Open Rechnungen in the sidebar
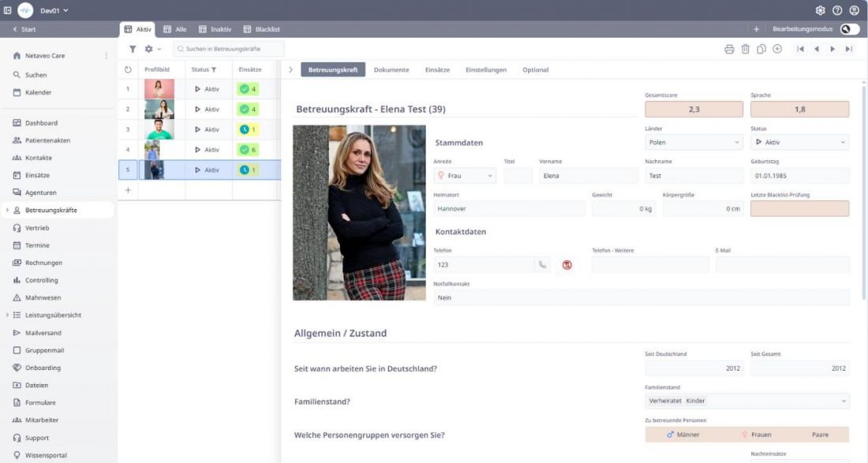Screen dimensions: 868x463 (43, 263)
